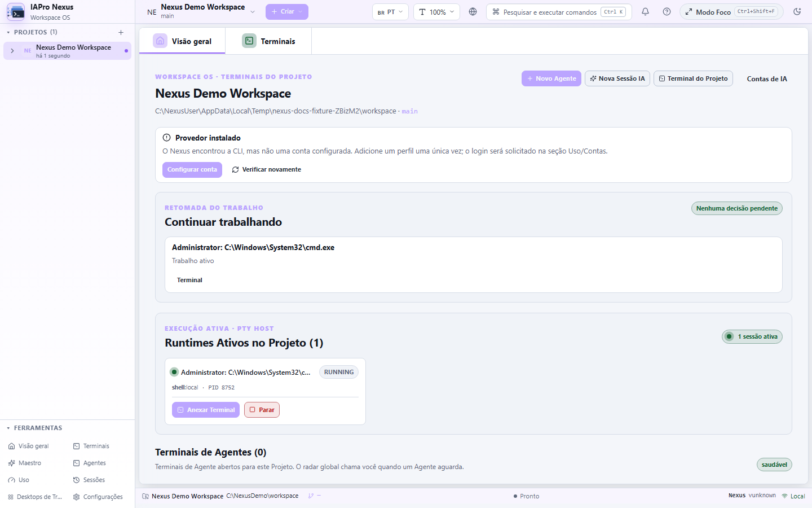Expand workspace switcher chevron in header
812x508 pixels.
(x=253, y=12)
